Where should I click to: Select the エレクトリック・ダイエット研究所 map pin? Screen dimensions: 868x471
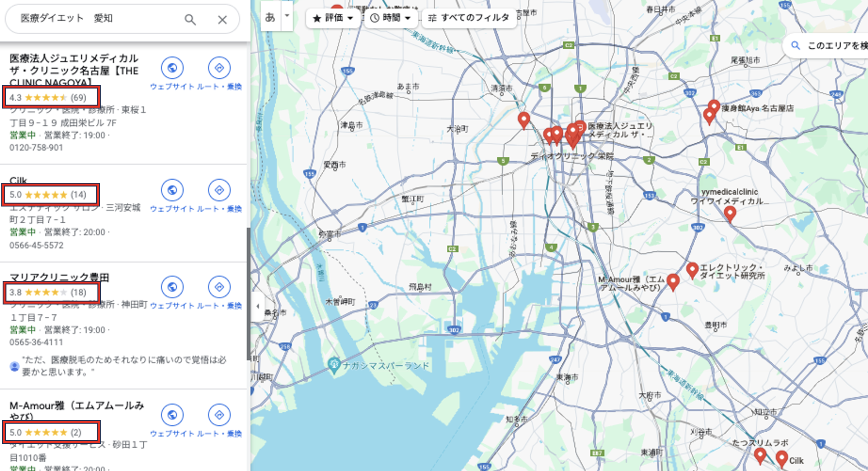(693, 271)
